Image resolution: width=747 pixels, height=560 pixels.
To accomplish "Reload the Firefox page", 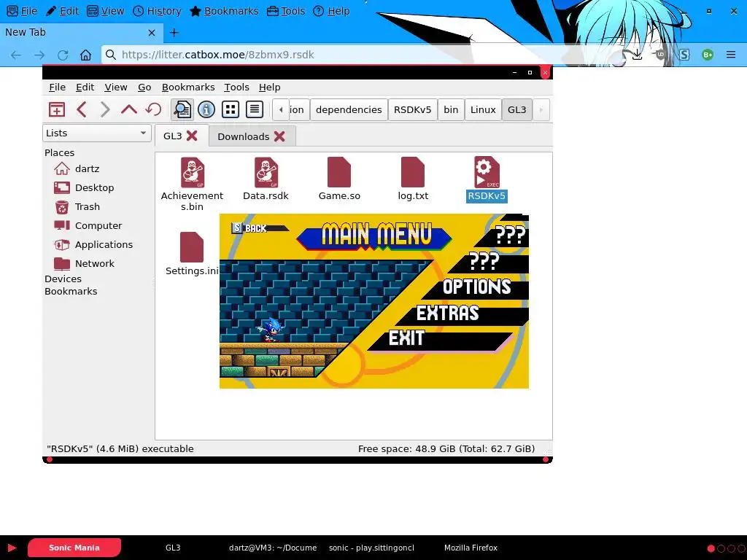I will tap(63, 55).
